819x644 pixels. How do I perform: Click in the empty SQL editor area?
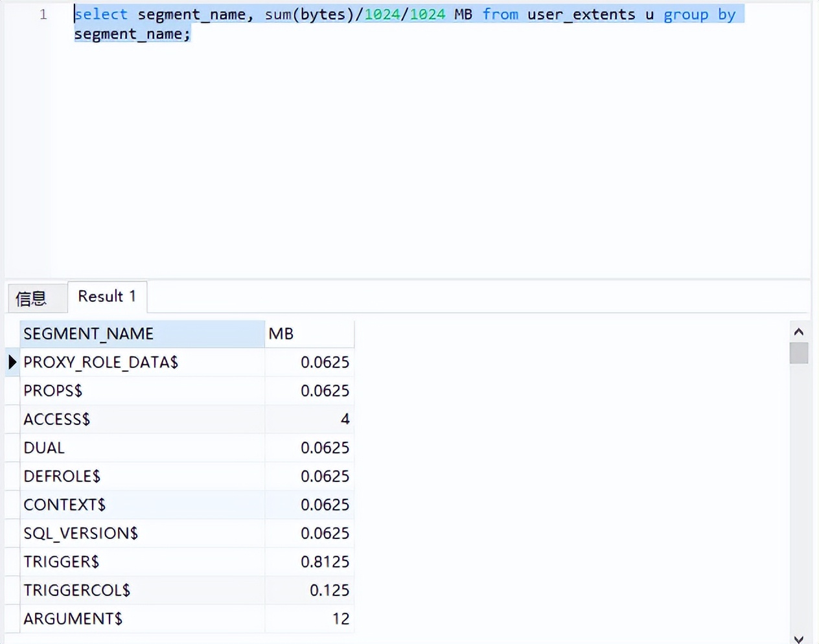[428, 162]
